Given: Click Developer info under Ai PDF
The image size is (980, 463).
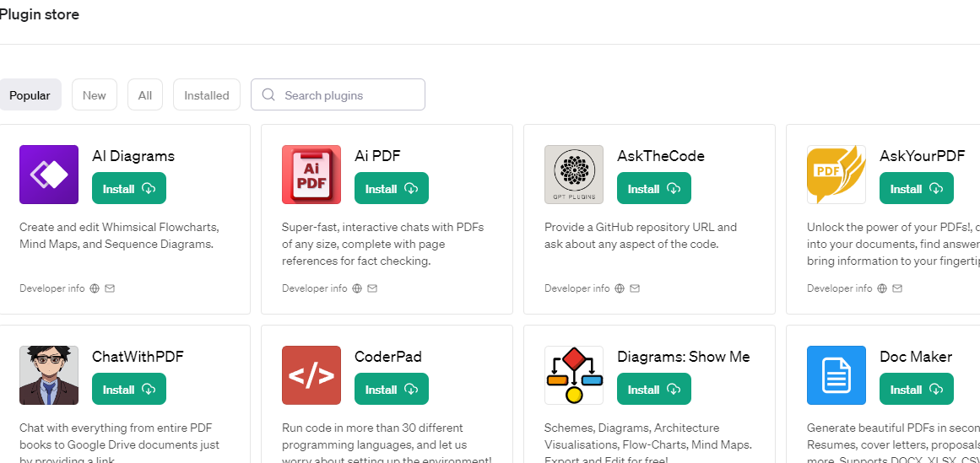Looking at the screenshot, I should pyautogui.click(x=314, y=288).
